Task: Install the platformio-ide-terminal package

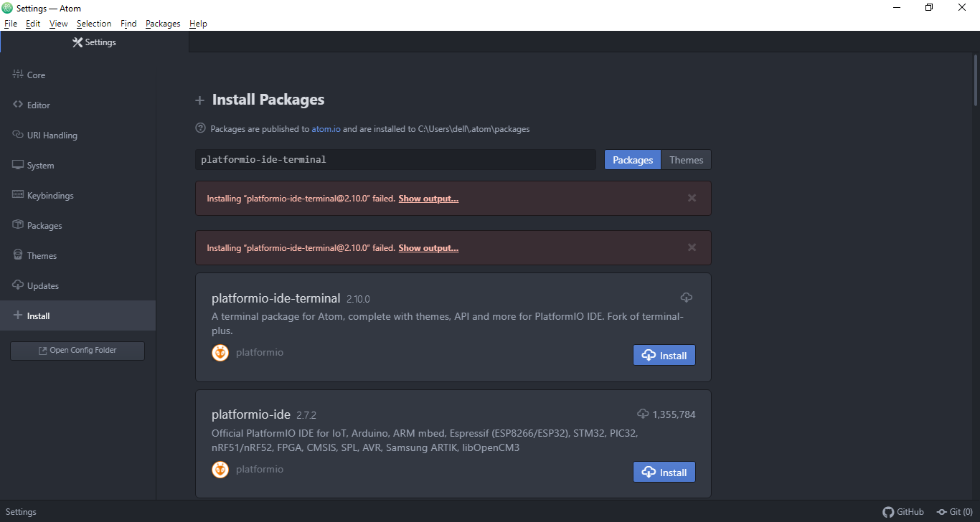Action: click(x=664, y=355)
